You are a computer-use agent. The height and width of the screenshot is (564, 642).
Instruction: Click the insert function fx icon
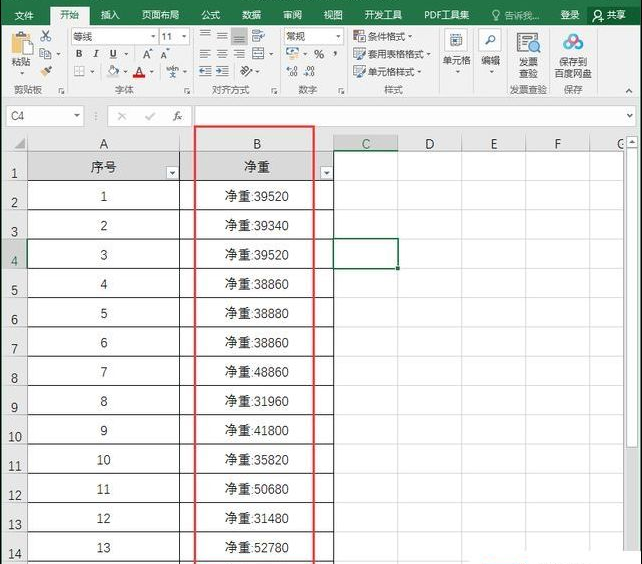click(177, 116)
